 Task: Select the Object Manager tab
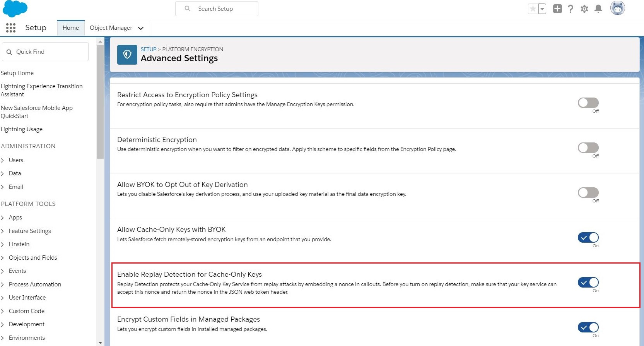[x=111, y=28]
